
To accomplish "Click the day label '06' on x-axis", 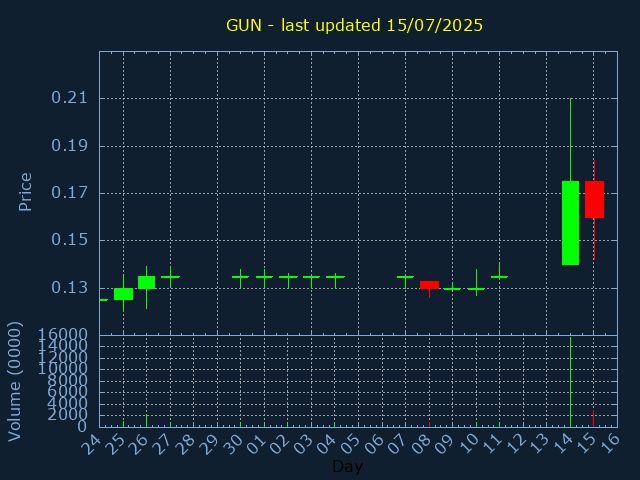I will coord(373,444).
